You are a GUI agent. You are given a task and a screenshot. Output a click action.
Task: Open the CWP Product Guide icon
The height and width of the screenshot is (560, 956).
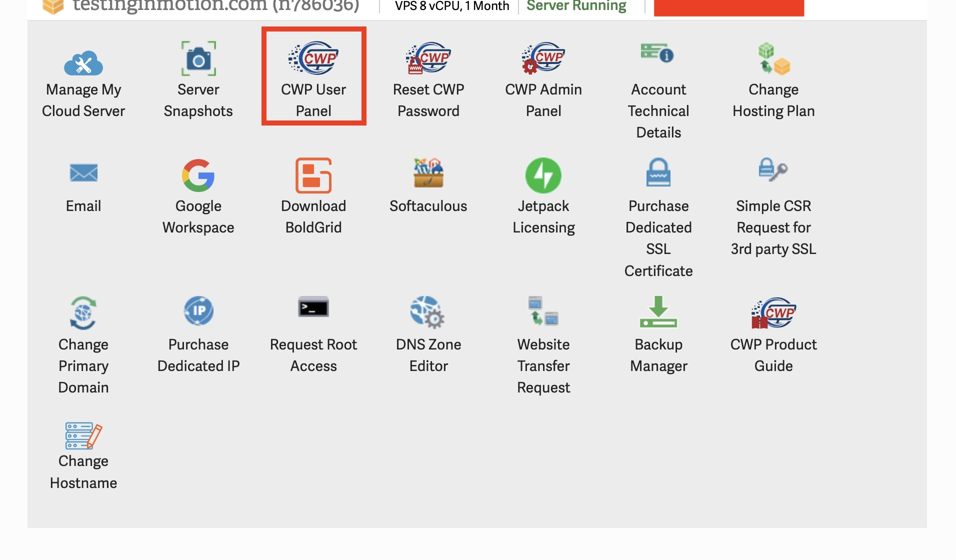773,313
